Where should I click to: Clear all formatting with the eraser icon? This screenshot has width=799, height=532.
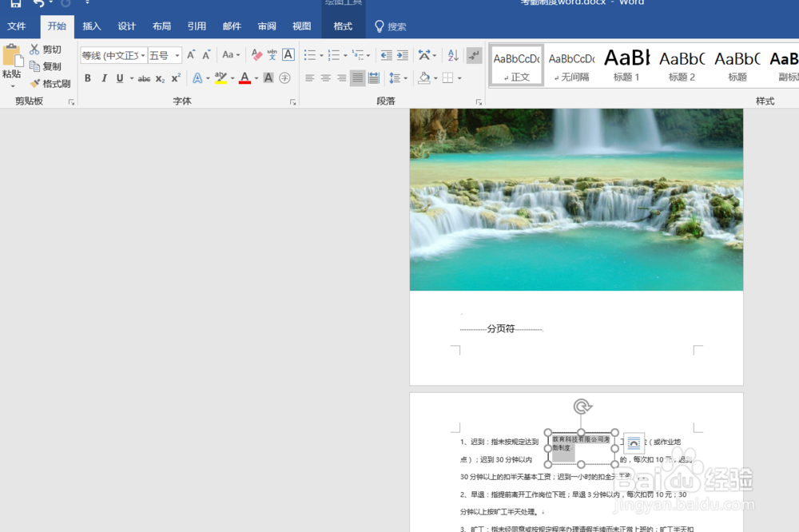256,55
